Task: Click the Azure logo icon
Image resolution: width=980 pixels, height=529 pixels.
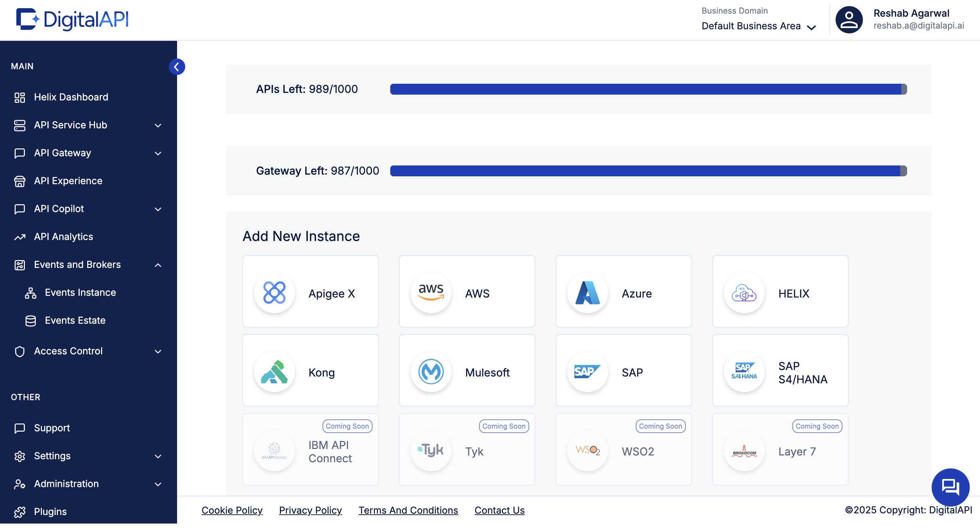Action: 587,293
